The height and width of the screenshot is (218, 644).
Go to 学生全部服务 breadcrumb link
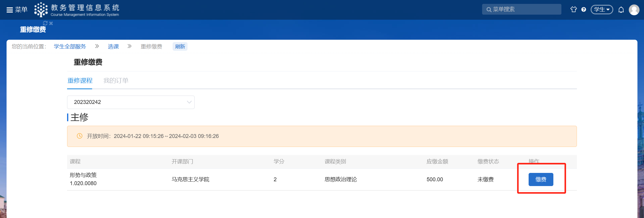70,47
